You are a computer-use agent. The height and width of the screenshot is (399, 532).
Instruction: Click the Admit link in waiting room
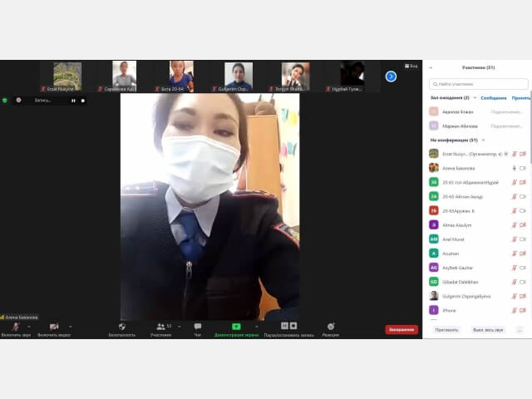click(521, 98)
